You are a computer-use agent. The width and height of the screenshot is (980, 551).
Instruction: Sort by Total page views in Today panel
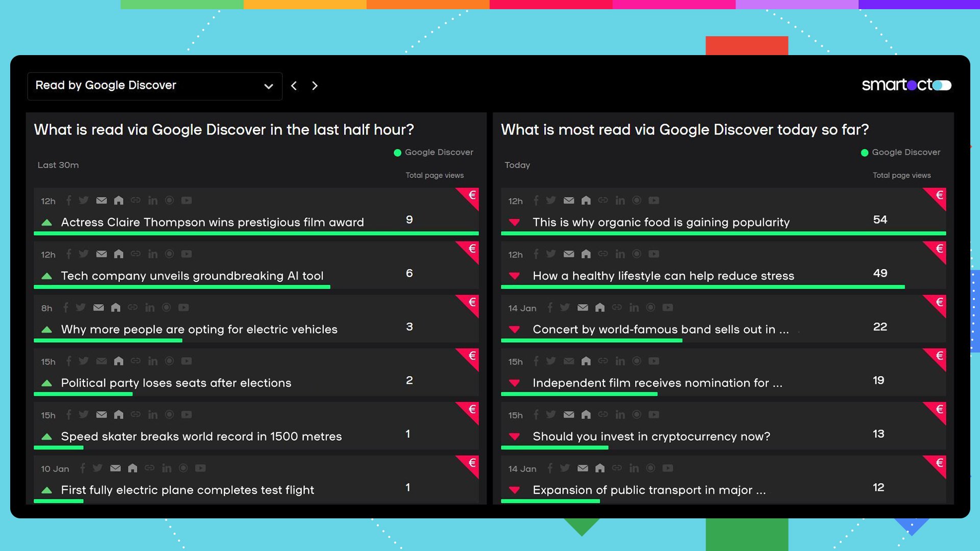tap(901, 176)
